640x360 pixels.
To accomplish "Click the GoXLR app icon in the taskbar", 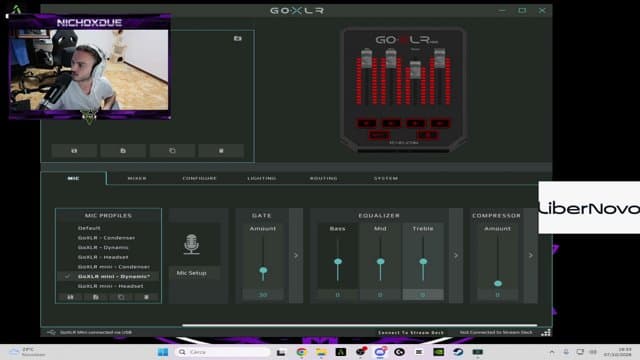I will pyautogui.click(x=478, y=352).
